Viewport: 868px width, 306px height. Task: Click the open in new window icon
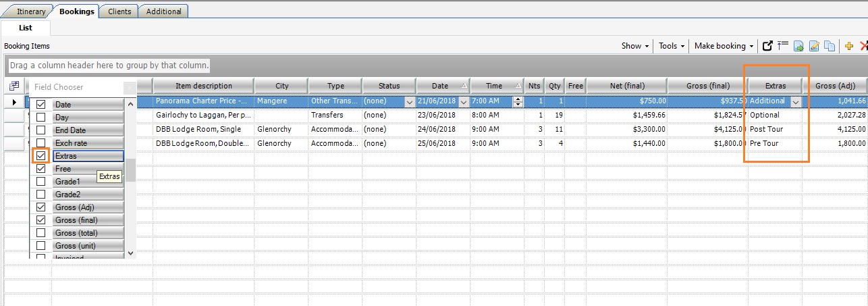(767, 46)
